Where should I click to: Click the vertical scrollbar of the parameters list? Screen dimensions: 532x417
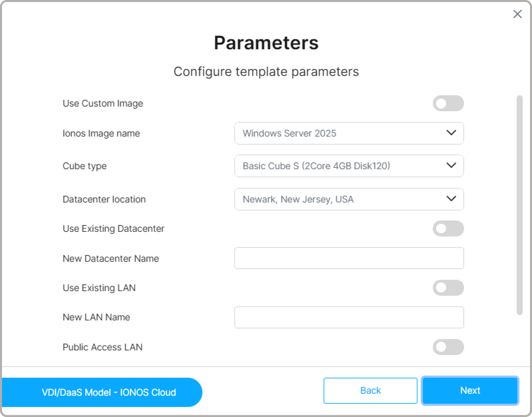pos(519,205)
